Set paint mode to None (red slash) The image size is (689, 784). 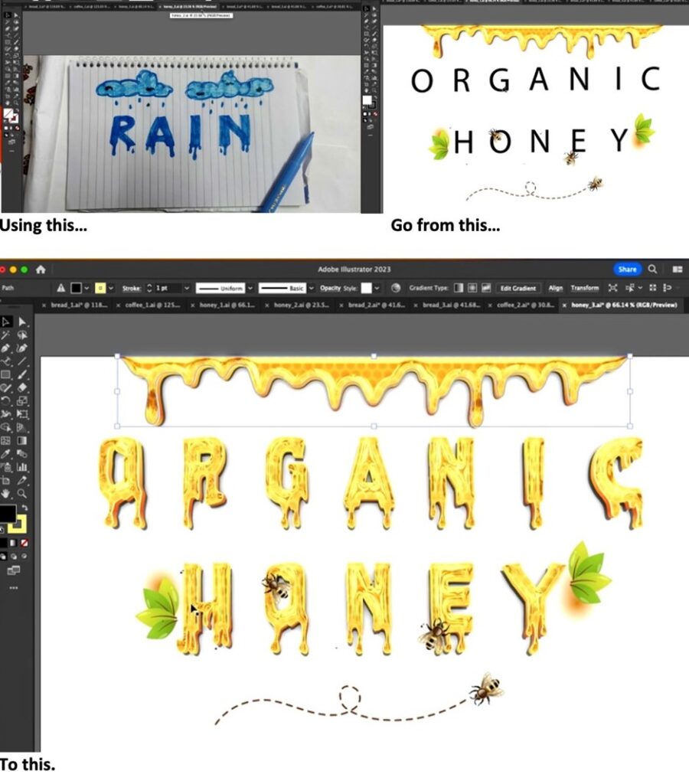(x=24, y=543)
